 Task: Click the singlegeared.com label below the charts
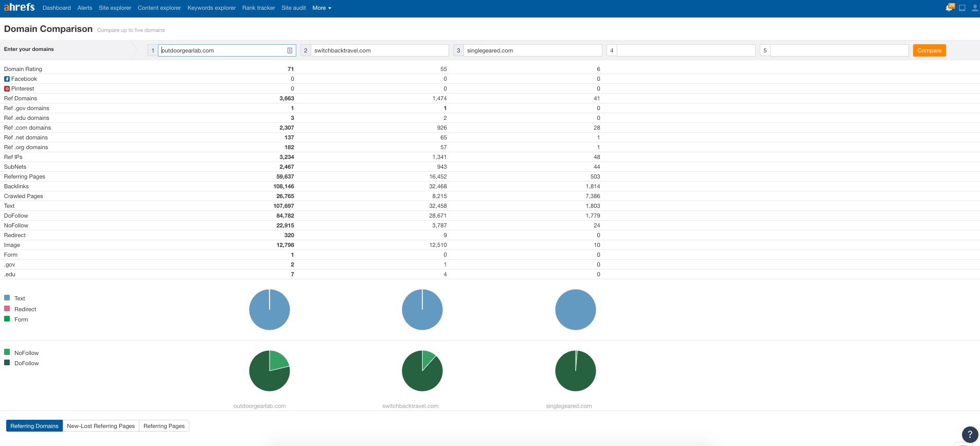569,406
